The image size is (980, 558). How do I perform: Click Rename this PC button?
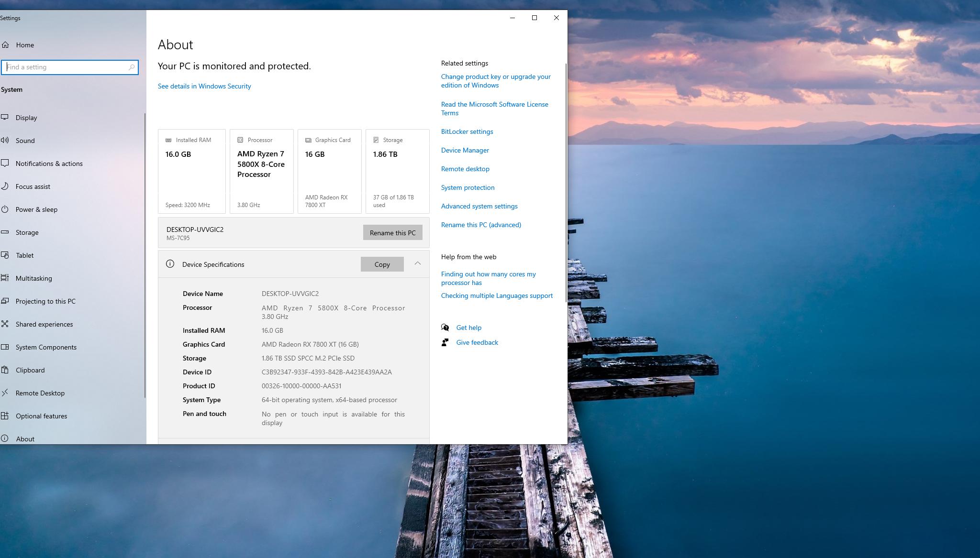[393, 233]
